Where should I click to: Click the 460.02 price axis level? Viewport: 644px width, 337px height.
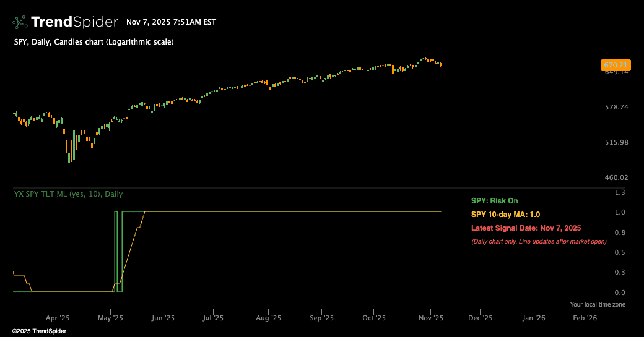(x=616, y=178)
